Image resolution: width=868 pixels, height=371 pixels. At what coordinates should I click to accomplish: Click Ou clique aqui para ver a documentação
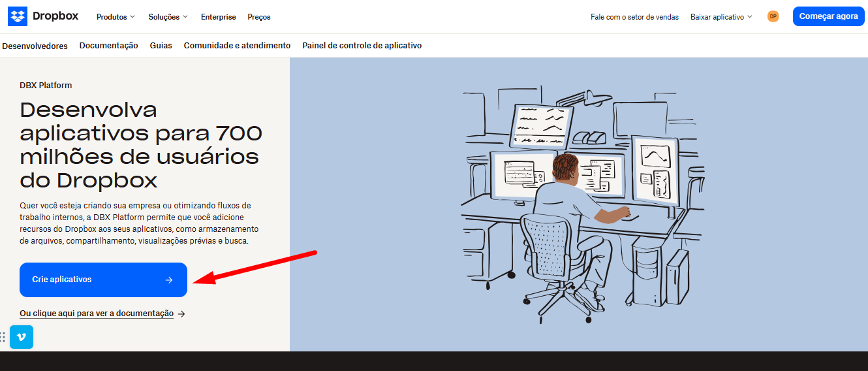(x=97, y=314)
